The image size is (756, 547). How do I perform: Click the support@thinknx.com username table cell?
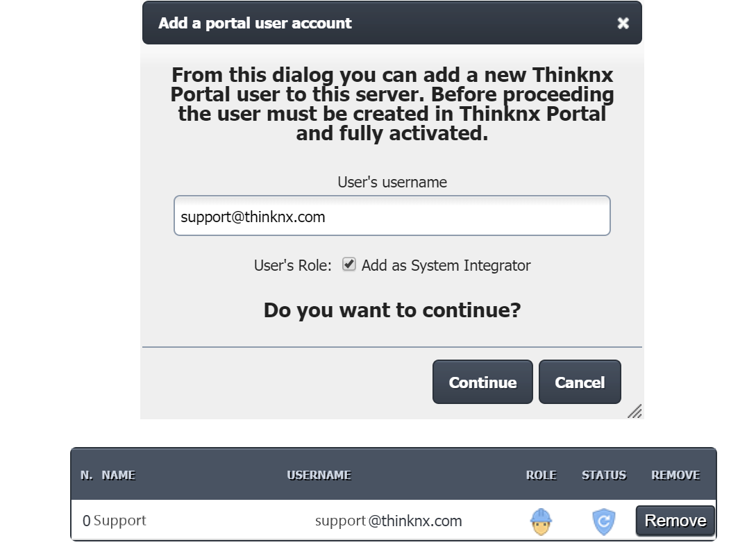(x=388, y=521)
